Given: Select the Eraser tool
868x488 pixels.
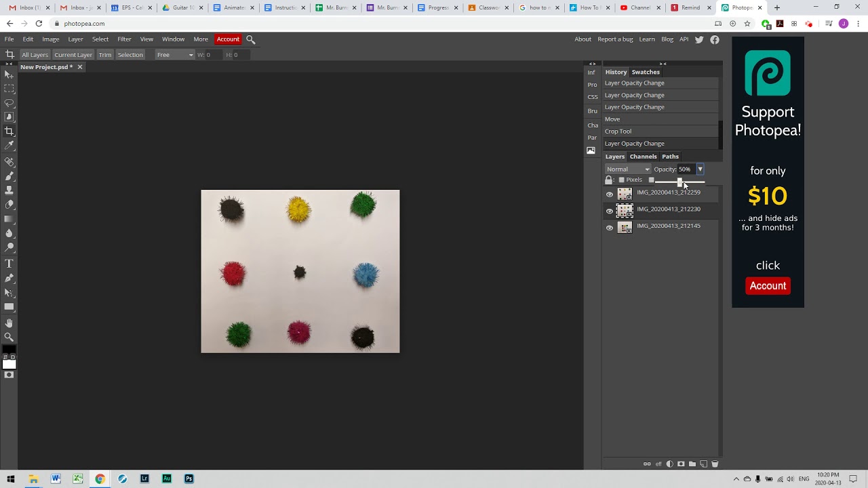Looking at the screenshot, I should tap(9, 205).
